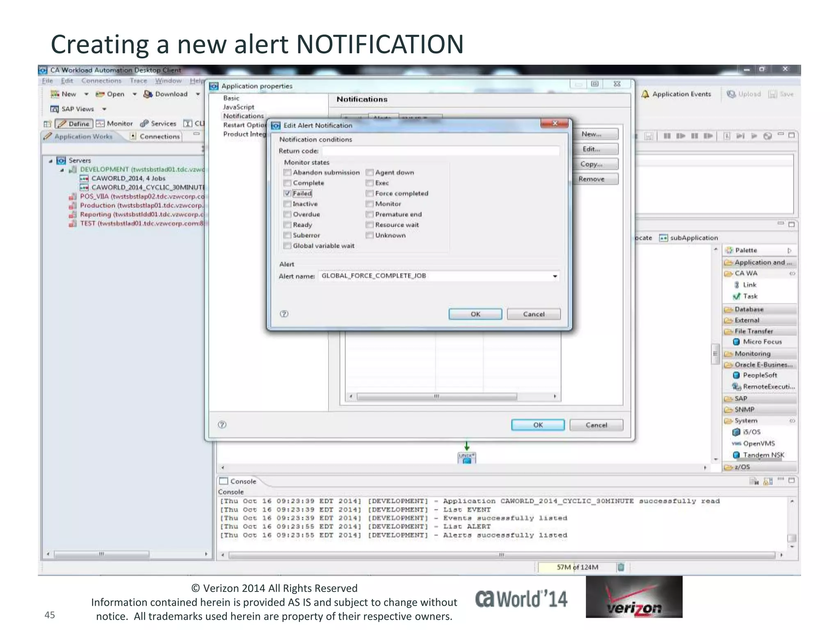Open the Trace menu
The width and height of the screenshot is (840, 630).
point(138,81)
